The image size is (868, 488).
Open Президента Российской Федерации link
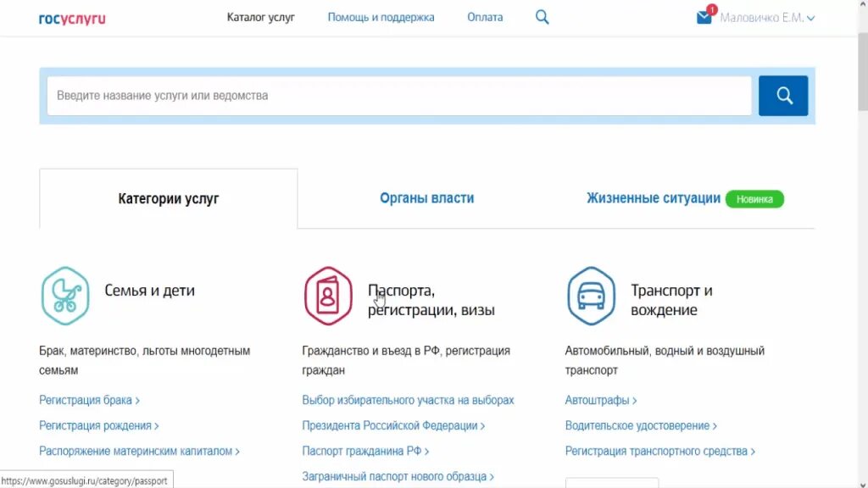pos(393,425)
